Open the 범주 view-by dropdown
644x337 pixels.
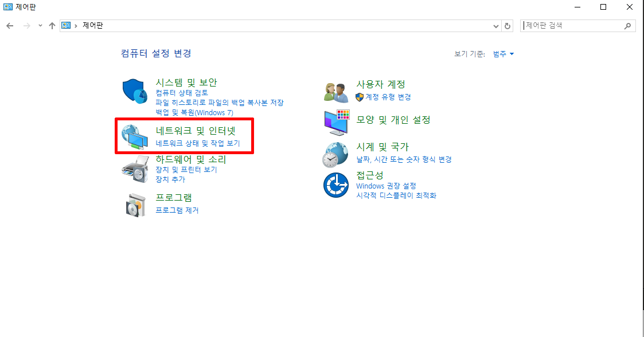503,54
